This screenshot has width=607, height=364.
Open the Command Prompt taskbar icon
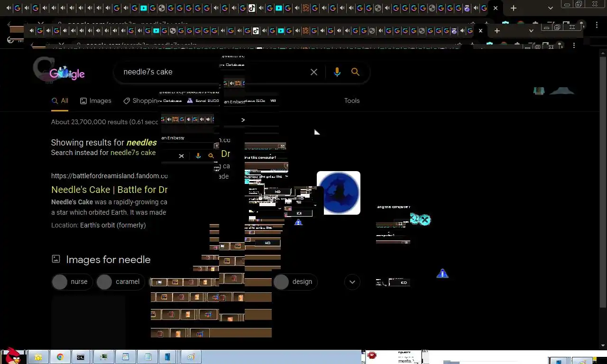point(81,357)
